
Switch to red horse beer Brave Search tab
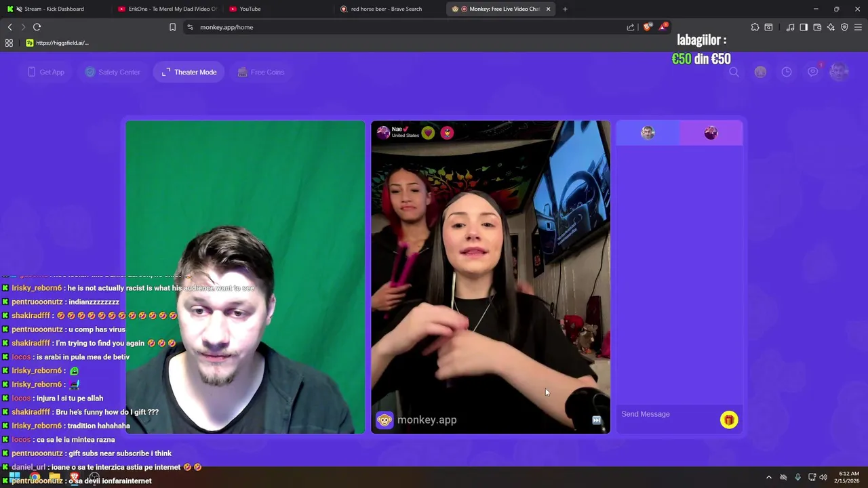coord(389,9)
